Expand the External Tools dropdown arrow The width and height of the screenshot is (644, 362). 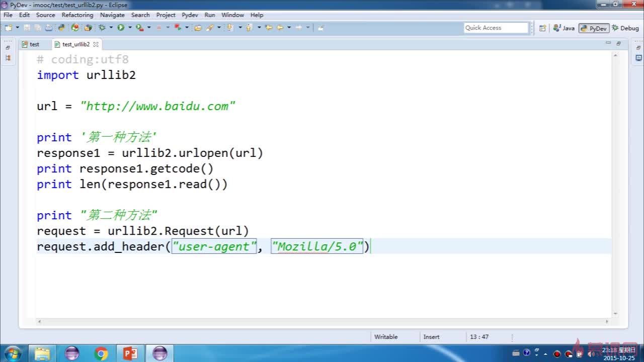click(x=149, y=28)
